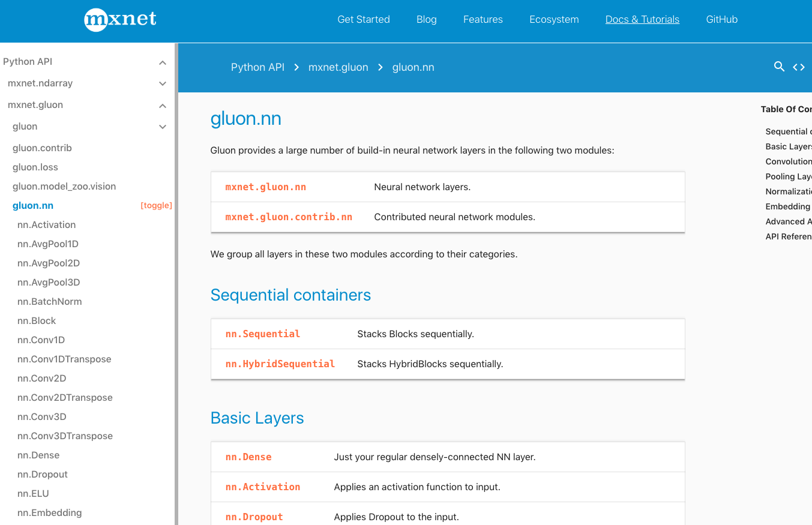Open nn.Block in sidebar

[37, 320]
